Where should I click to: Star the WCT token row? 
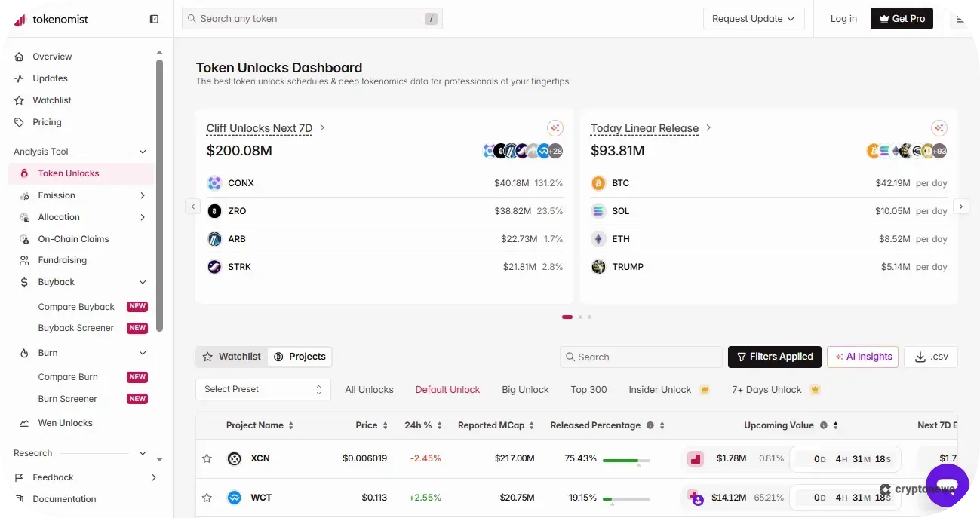[x=207, y=497]
